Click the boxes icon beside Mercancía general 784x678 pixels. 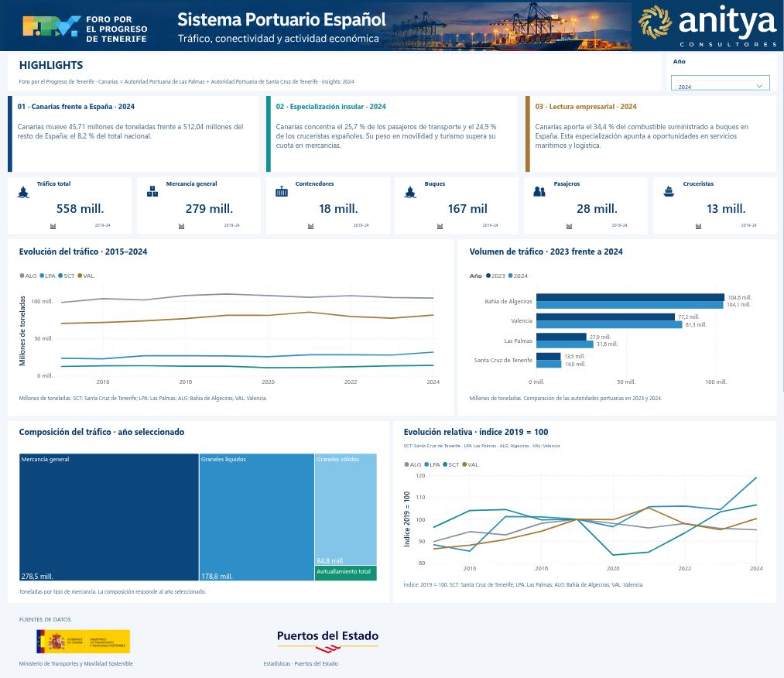tap(152, 191)
